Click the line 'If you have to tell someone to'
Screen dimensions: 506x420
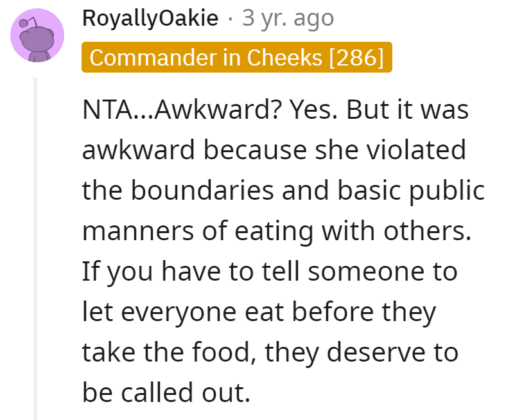point(270,272)
